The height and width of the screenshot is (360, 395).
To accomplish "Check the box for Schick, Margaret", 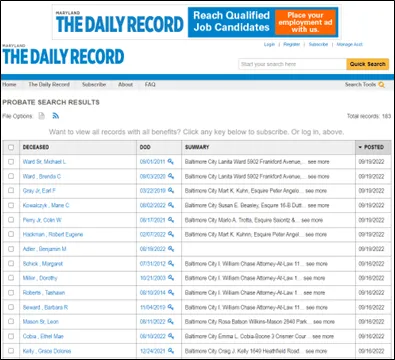I will click(x=11, y=263).
